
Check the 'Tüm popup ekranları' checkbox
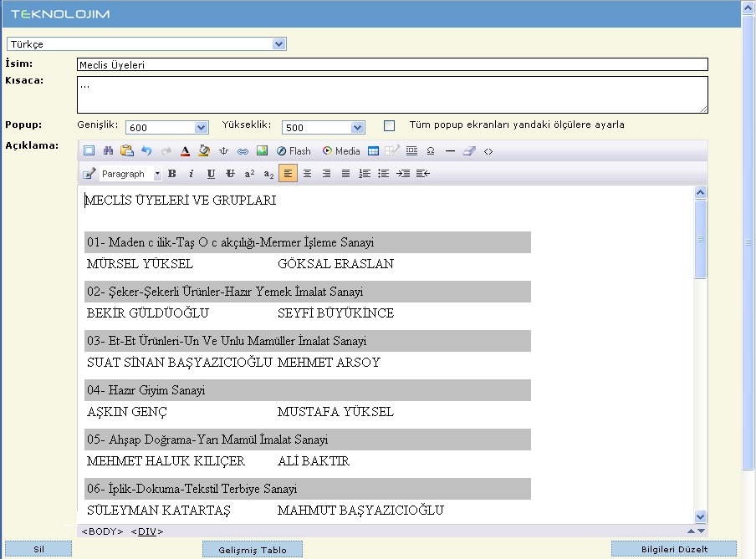click(389, 126)
